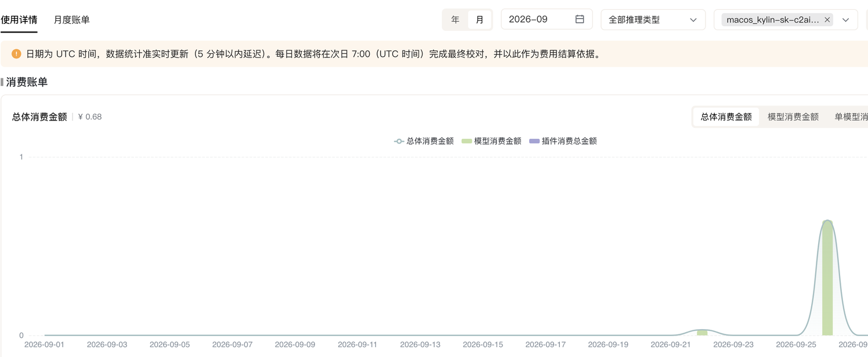The height and width of the screenshot is (357, 868).
Task: Click the 2026-09 date input field
Action: pyautogui.click(x=547, y=19)
